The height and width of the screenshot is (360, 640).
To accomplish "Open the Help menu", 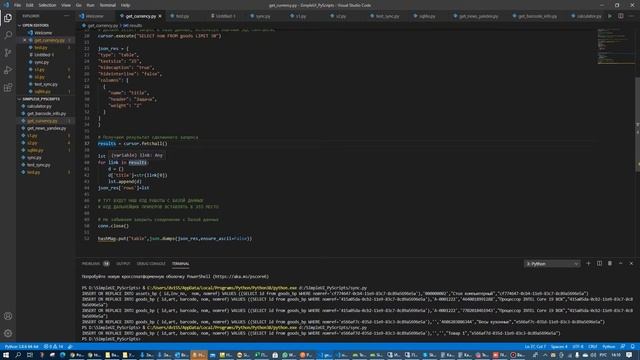I will [125, 5].
